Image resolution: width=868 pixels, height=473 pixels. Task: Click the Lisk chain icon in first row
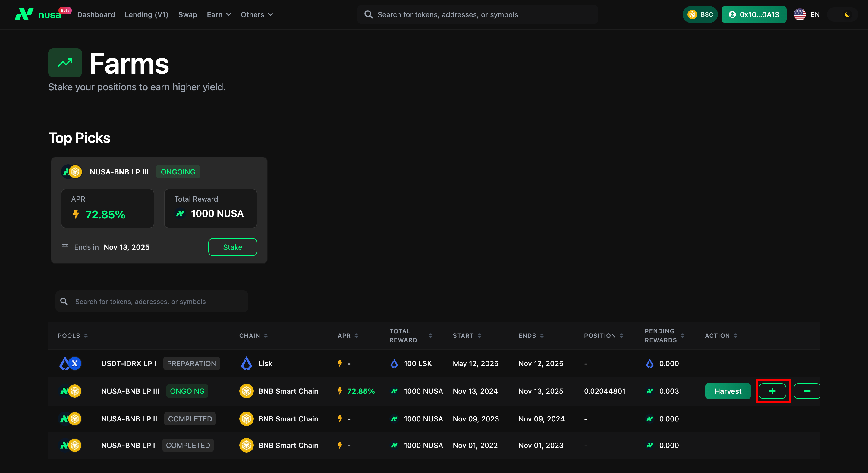tap(246, 364)
